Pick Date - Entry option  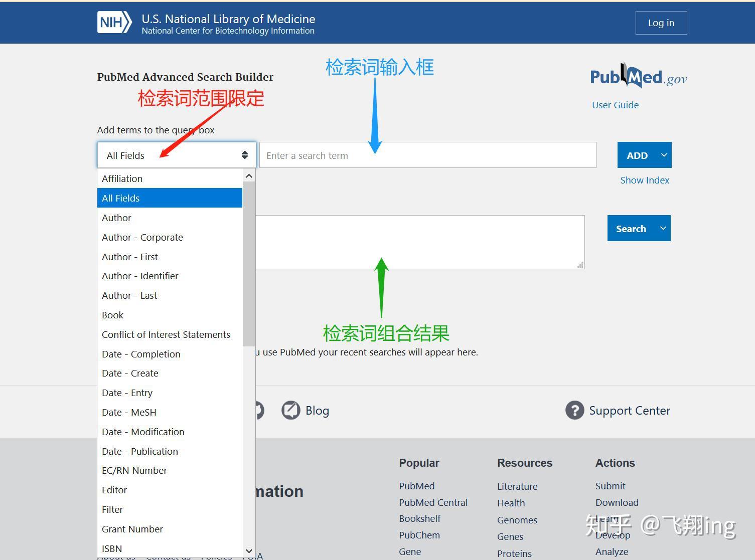[170, 393]
